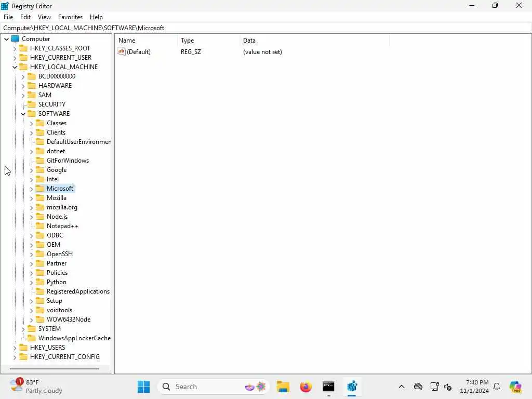Image resolution: width=532 pixels, height=399 pixels.
Task: Select the ODBC key
Action: click(x=55, y=235)
